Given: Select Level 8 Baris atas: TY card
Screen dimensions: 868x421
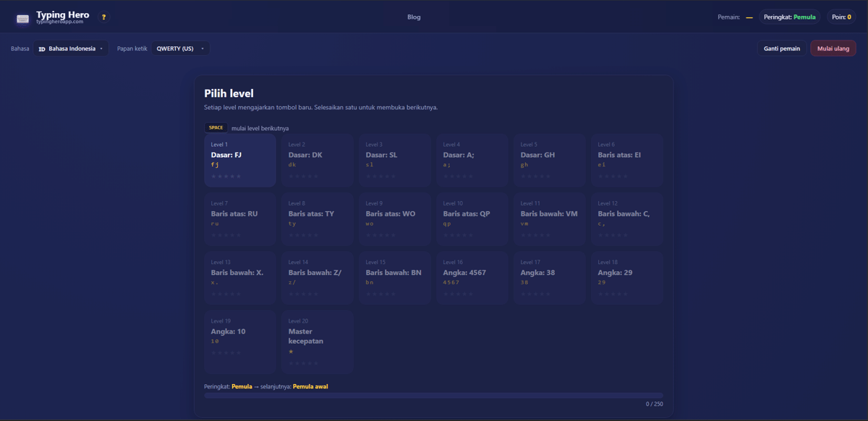Looking at the screenshot, I should 318,219.
